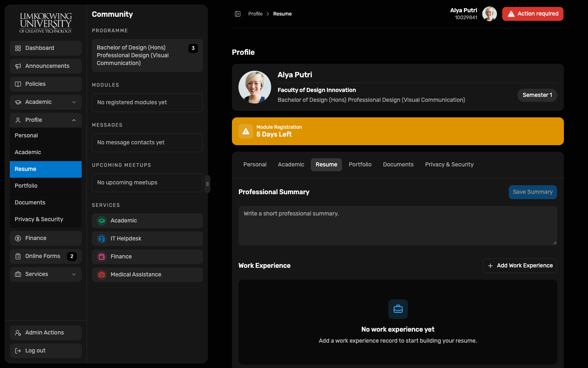
Task: Click the Medical Assistance kit icon
Action: click(x=102, y=275)
